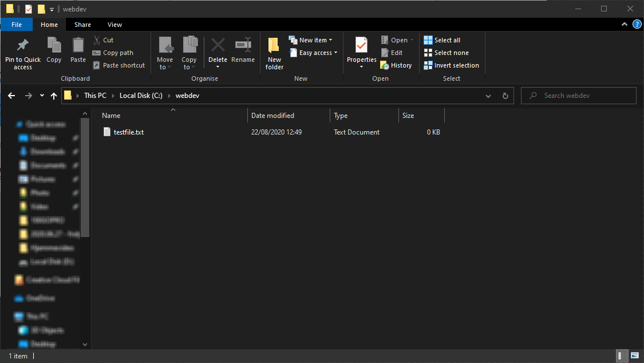
Task: Click Invert selection
Action: 452,65
